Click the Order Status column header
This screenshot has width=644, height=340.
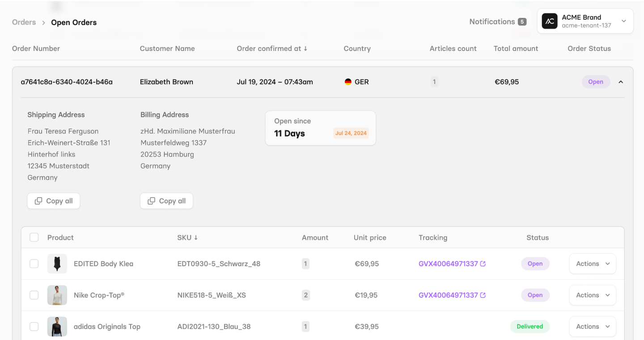[x=589, y=48]
